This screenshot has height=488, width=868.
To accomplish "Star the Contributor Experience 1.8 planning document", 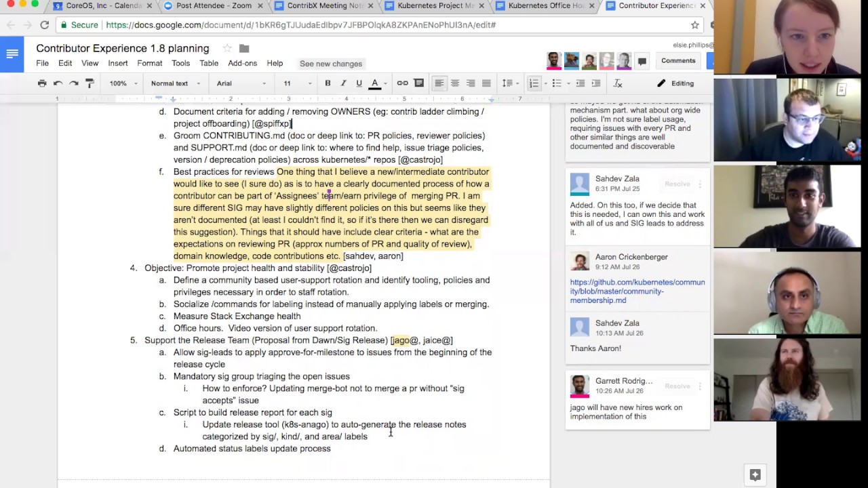I will coord(227,48).
